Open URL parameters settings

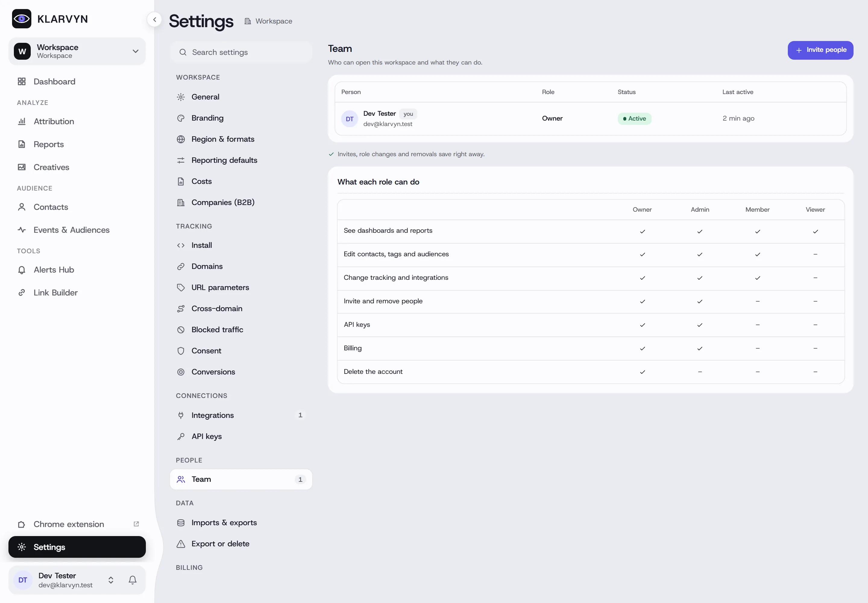pyautogui.click(x=241, y=288)
